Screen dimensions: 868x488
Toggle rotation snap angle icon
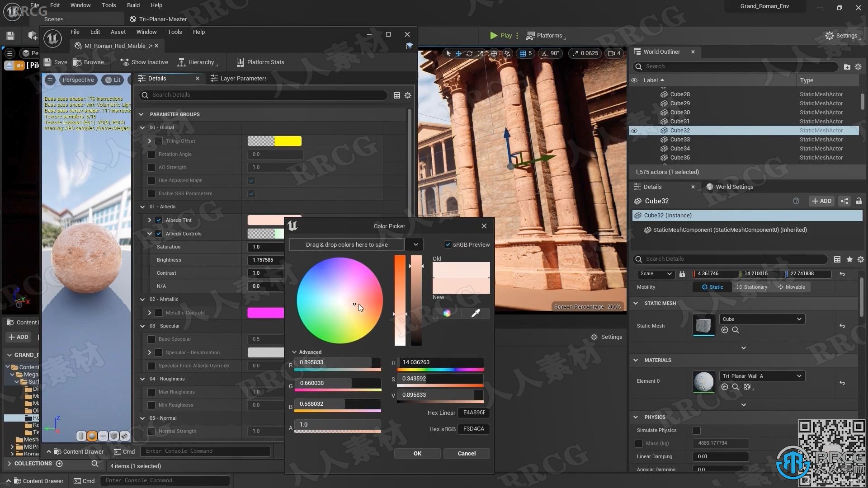[544, 53]
